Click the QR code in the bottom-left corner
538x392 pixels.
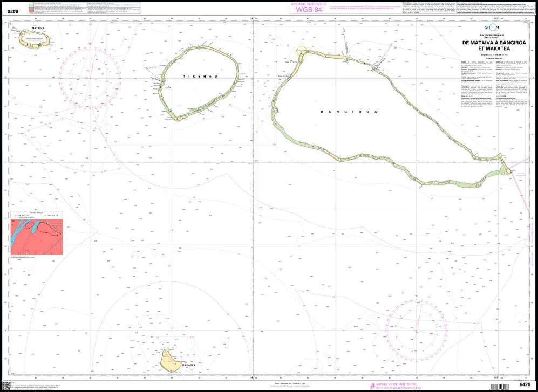(x=6, y=386)
